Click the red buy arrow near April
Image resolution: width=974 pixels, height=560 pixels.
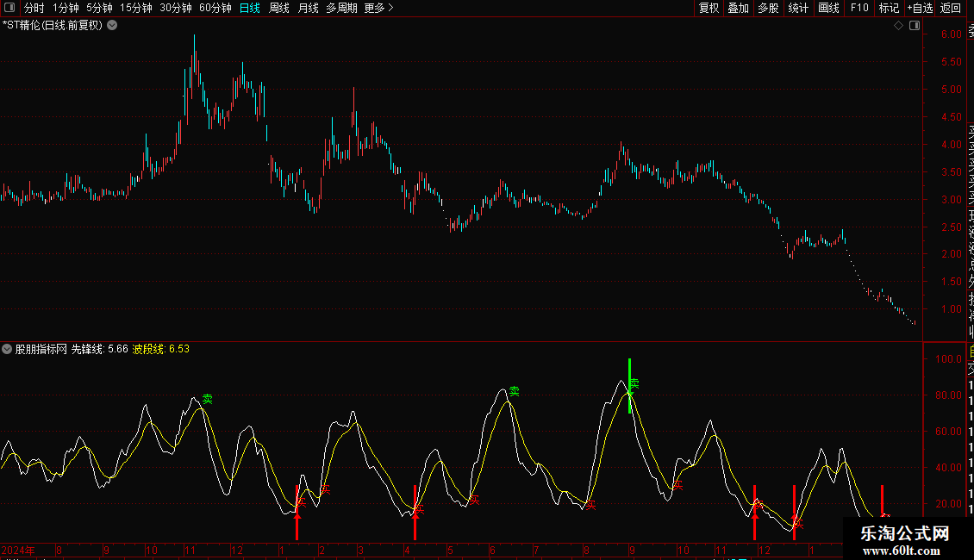[415, 513]
